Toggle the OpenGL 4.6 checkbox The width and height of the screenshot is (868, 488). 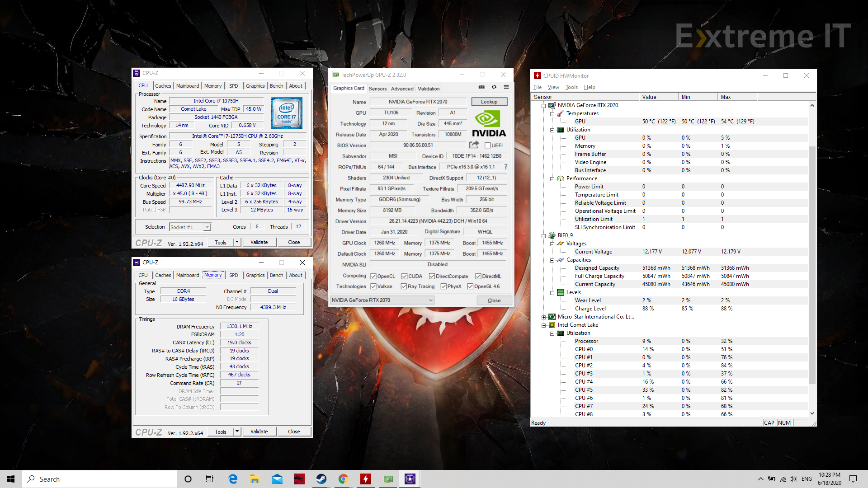click(x=470, y=286)
